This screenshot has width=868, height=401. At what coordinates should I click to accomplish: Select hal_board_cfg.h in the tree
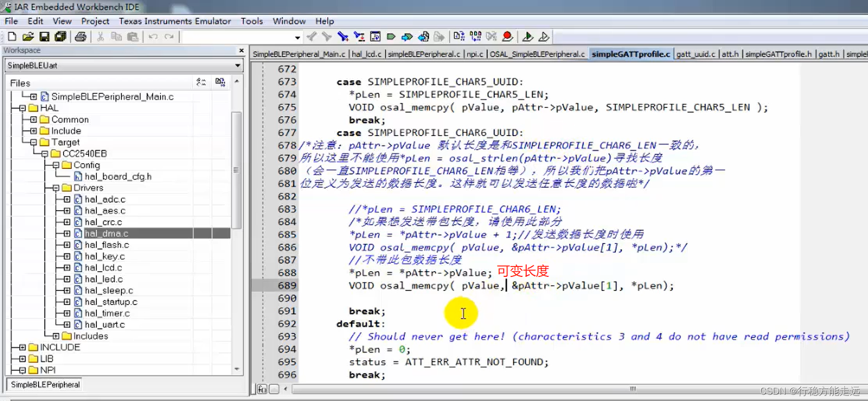coord(118,177)
